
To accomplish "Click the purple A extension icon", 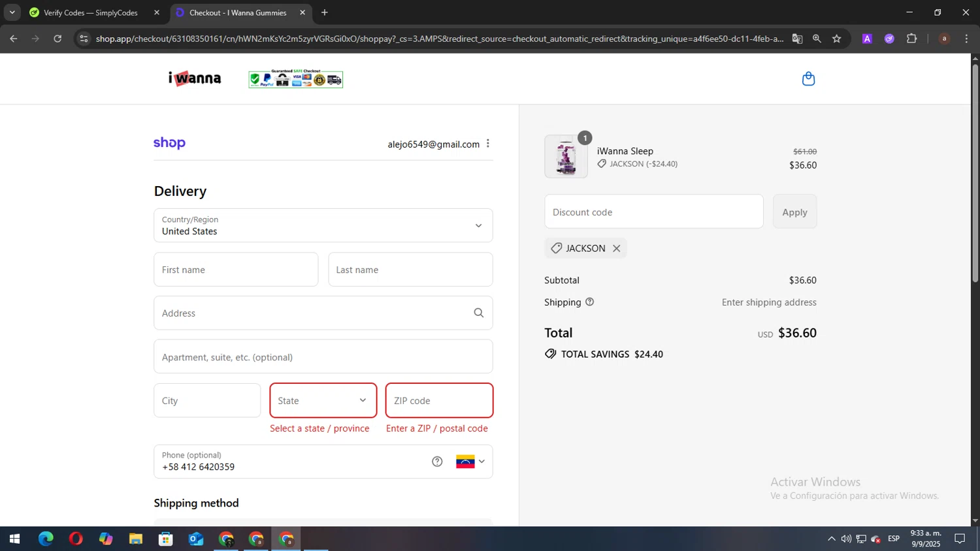I will pos(867,39).
